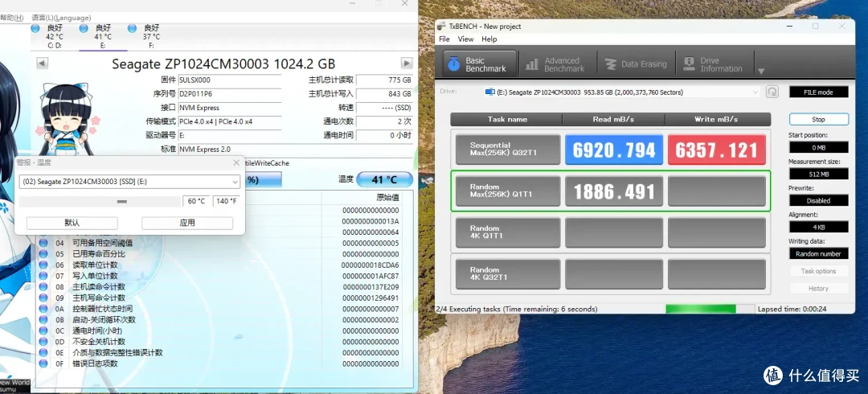Click the Random 4K Q32T1 task button
The width and height of the screenshot is (868, 394).
click(x=508, y=273)
